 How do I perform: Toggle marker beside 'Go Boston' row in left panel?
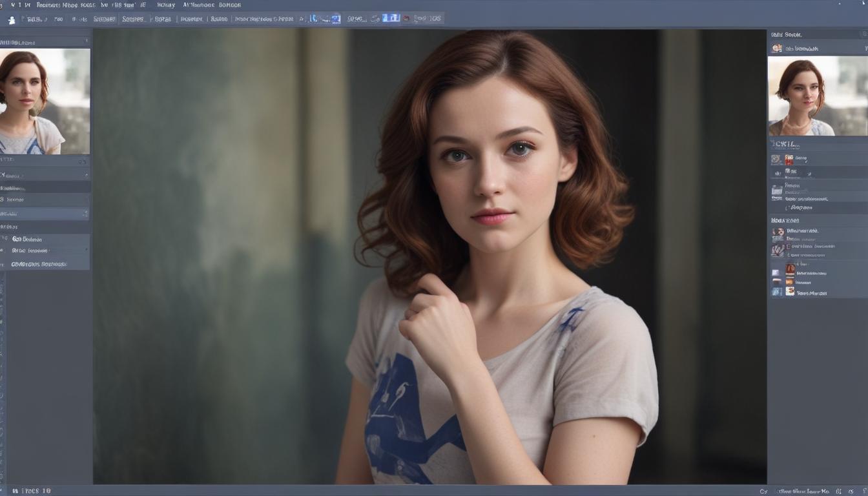(x=5, y=239)
